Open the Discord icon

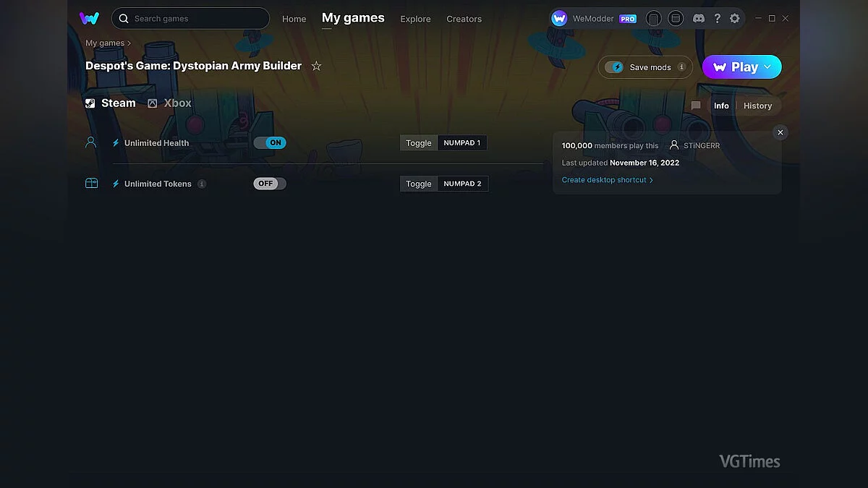699,19
